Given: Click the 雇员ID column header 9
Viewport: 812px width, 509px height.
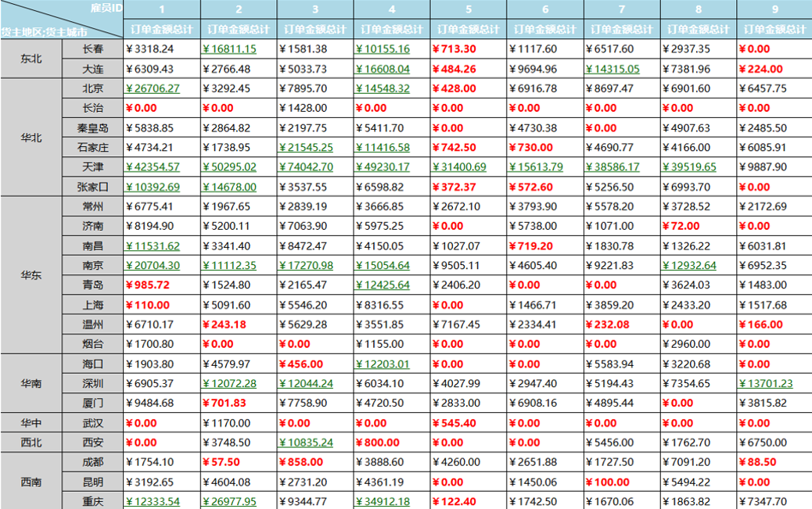Looking at the screenshot, I should (x=774, y=9).
